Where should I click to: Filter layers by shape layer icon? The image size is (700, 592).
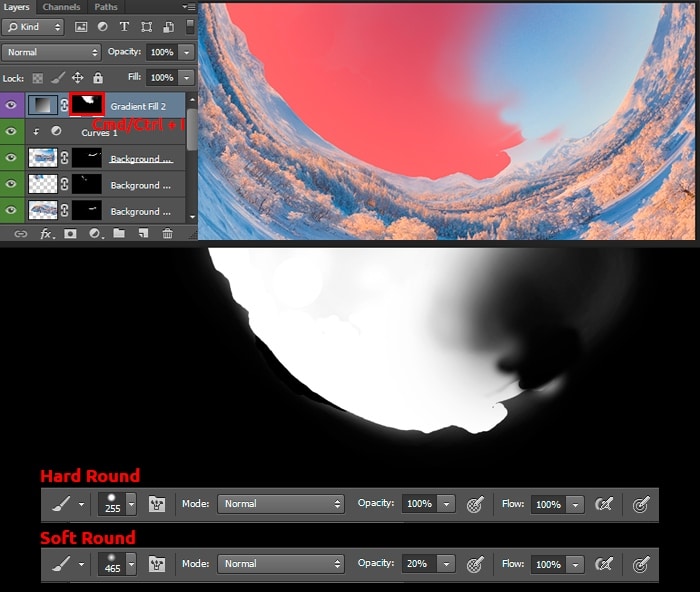(x=146, y=27)
